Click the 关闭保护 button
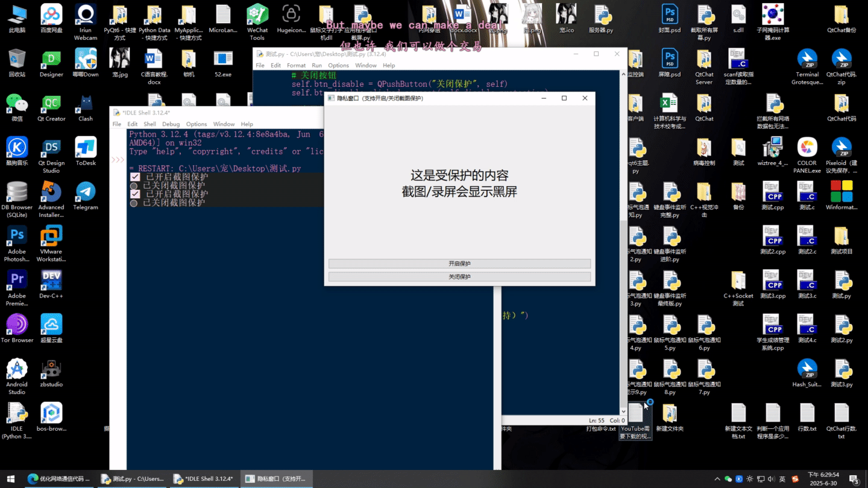Image resolution: width=868 pixels, height=488 pixels. point(459,276)
